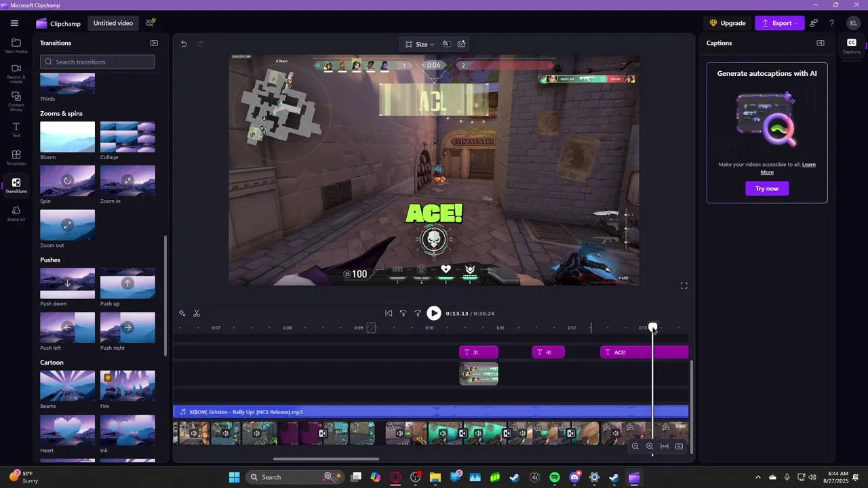This screenshot has width=868, height=488.
Task: Open the Templates sidebar tab
Action: [x=16, y=158]
